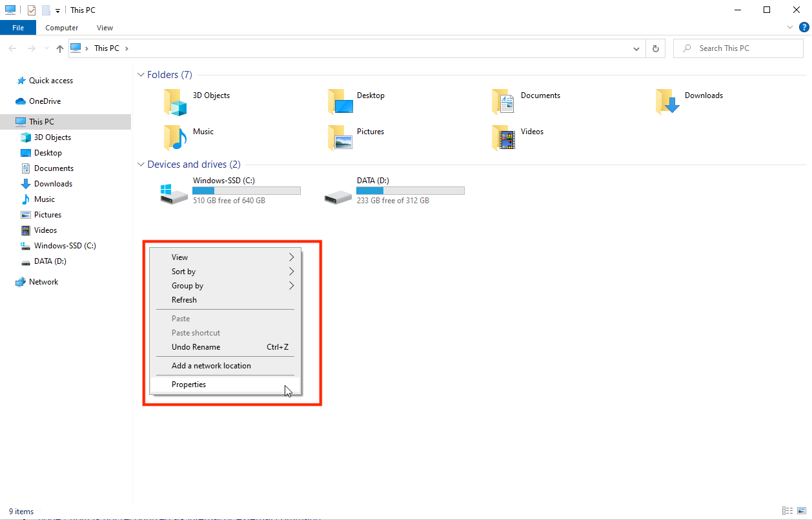812x520 pixels.
Task: Switch to Large icons view in status bar
Action: tap(801, 511)
